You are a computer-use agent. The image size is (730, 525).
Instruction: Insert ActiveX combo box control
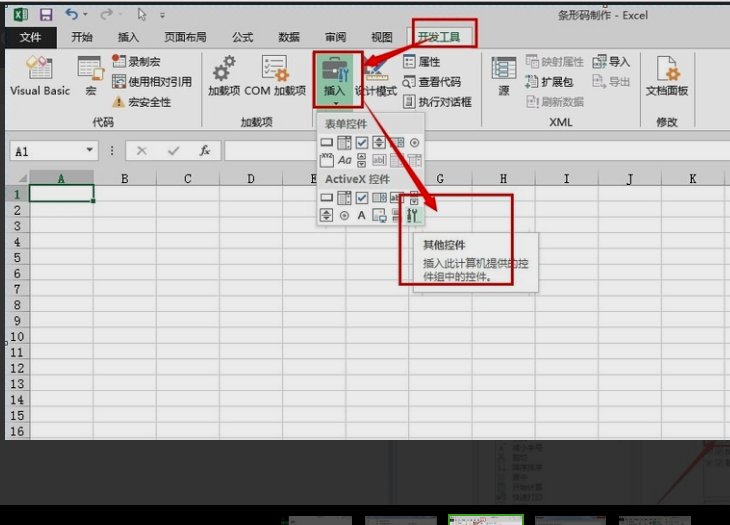tap(344, 198)
